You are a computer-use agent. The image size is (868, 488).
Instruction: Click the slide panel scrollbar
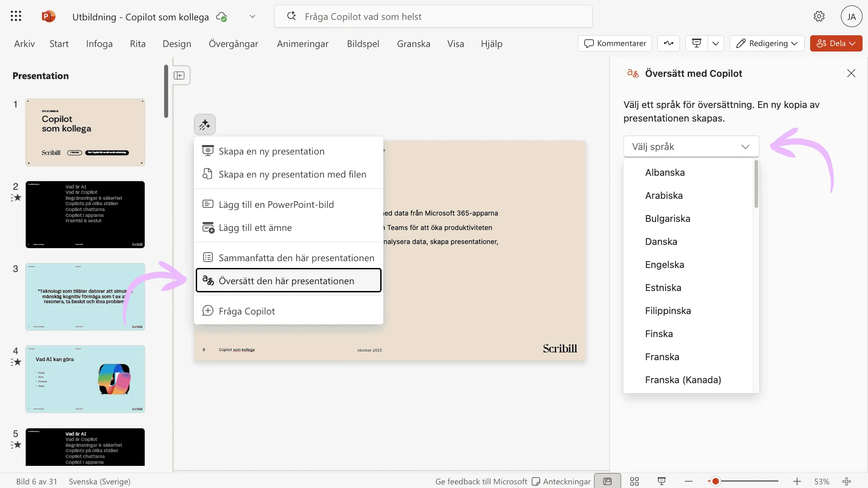coord(166,92)
